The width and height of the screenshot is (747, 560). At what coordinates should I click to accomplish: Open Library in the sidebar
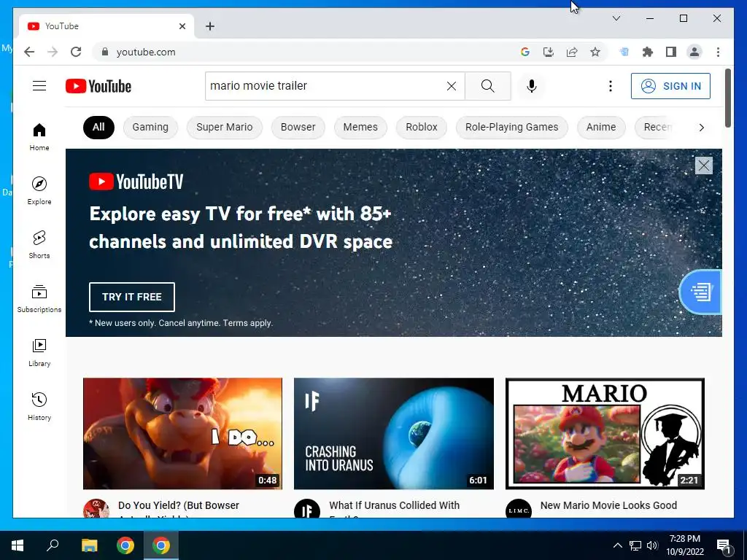[39, 352]
